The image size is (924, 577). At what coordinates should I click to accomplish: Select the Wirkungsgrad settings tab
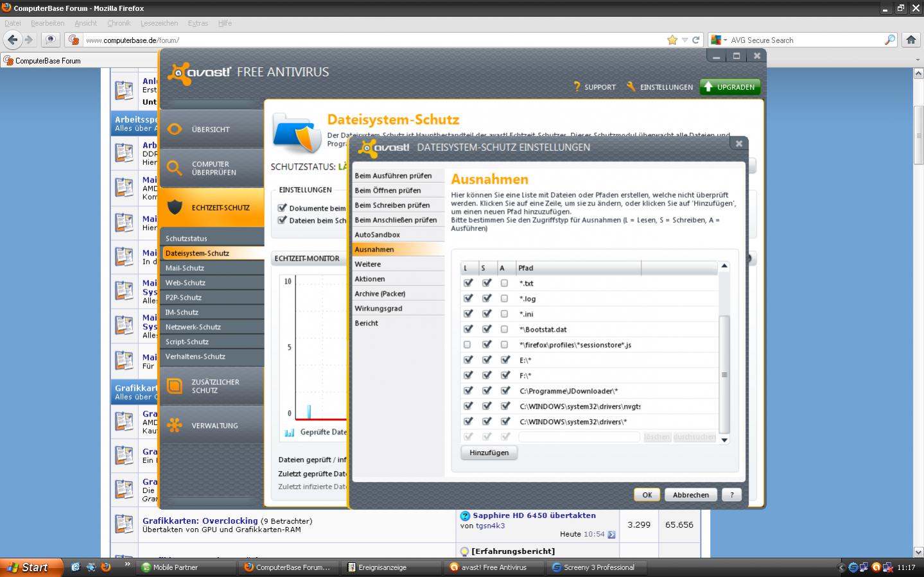coord(398,308)
